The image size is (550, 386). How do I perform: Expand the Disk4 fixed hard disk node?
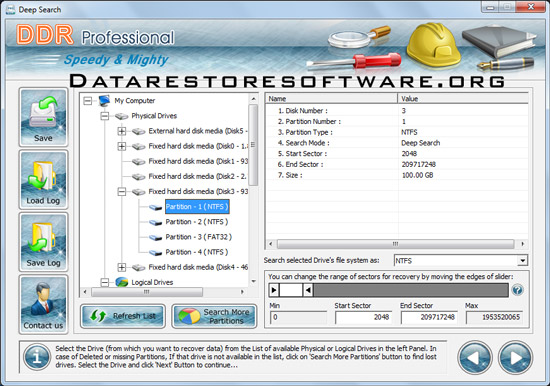click(x=122, y=267)
